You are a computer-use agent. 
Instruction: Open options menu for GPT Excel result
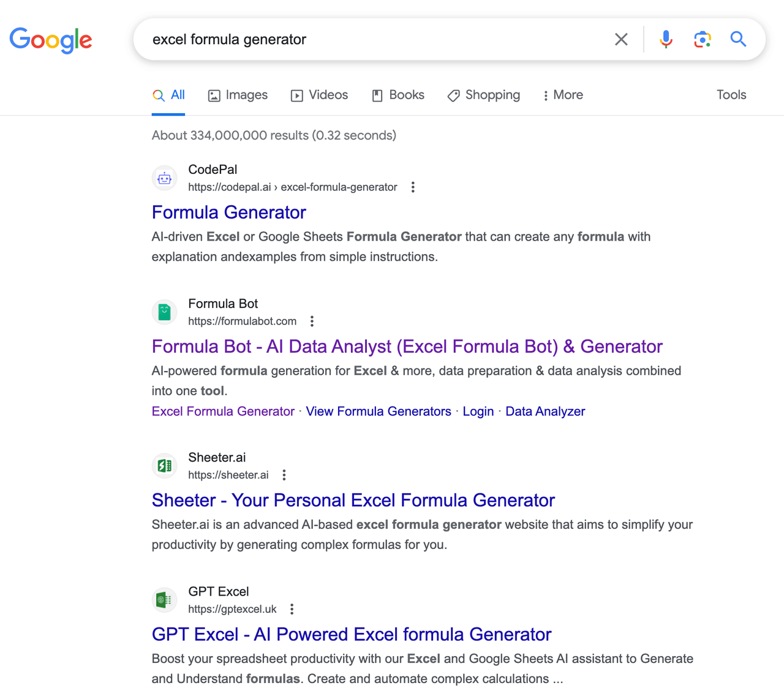pyautogui.click(x=292, y=609)
